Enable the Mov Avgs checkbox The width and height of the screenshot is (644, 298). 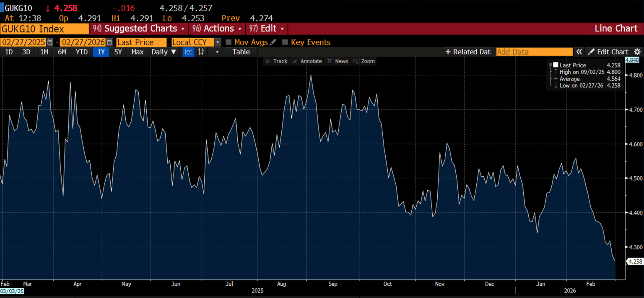click(229, 42)
